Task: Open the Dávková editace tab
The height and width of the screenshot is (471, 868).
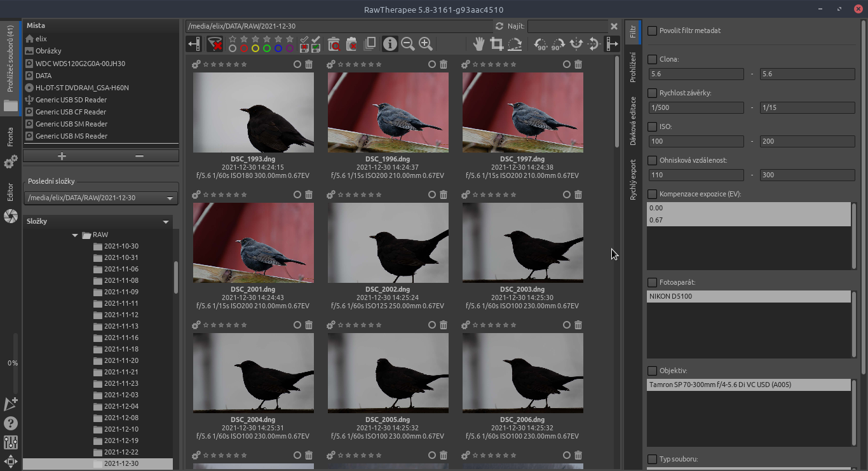Action: (633, 121)
